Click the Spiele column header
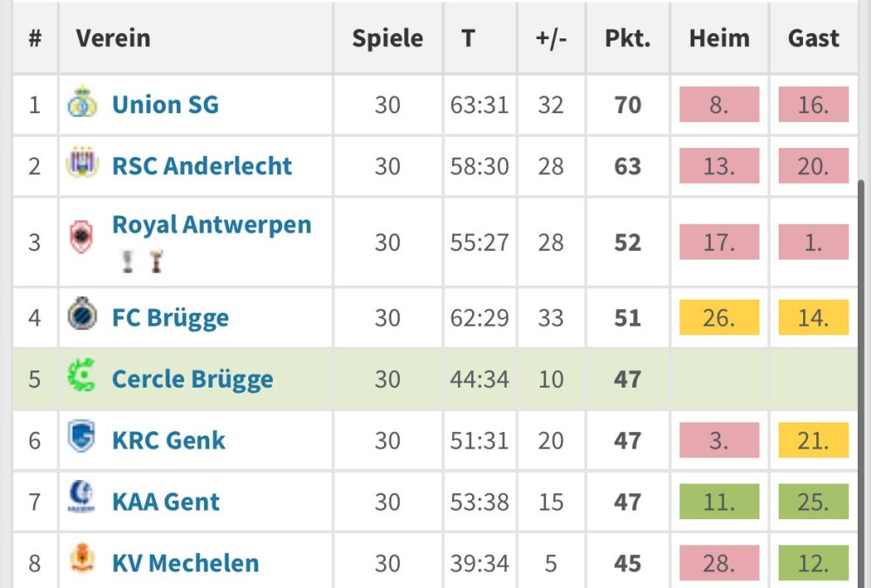The image size is (871, 588). [x=388, y=38]
